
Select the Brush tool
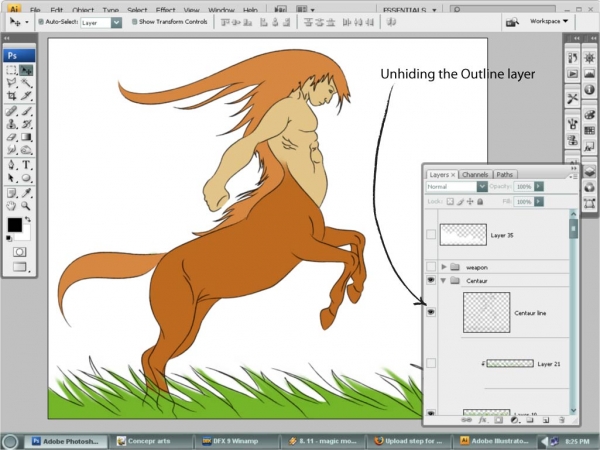[x=26, y=111]
